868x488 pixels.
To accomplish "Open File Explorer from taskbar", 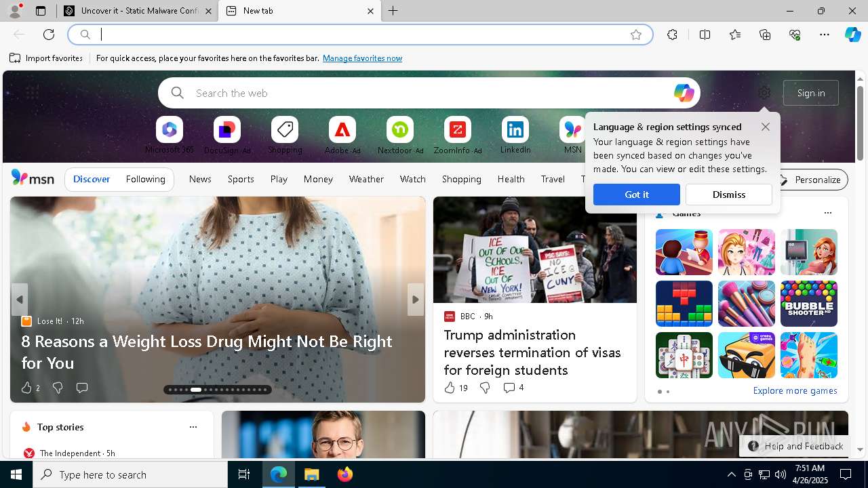I will tap(311, 474).
